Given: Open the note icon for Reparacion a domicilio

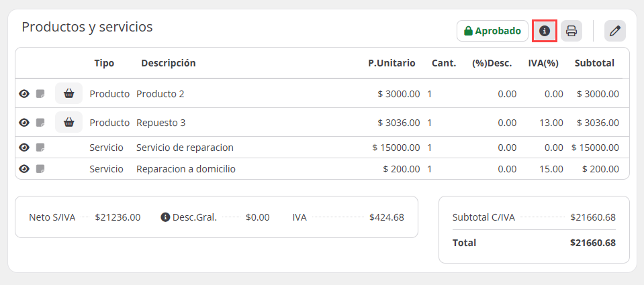Looking at the screenshot, I should pos(40,169).
